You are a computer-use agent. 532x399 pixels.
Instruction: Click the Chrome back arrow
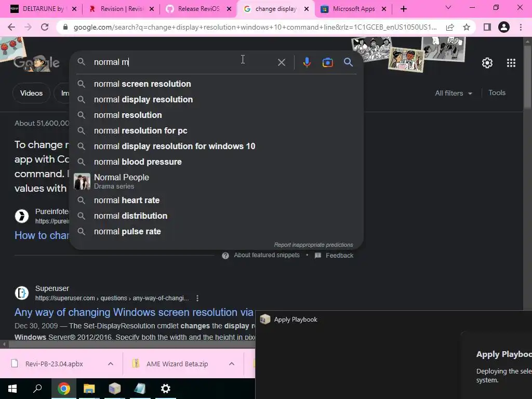pyautogui.click(x=11, y=27)
